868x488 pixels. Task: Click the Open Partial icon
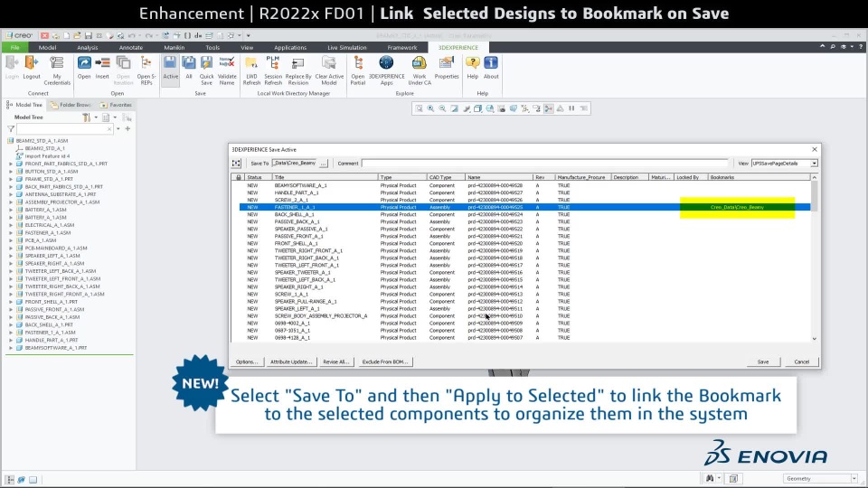[x=358, y=63]
